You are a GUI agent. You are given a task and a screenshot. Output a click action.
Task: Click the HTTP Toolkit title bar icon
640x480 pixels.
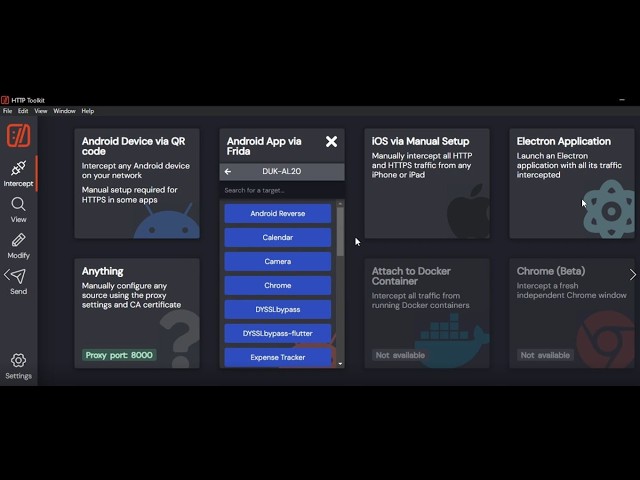(x=5, y=100)
